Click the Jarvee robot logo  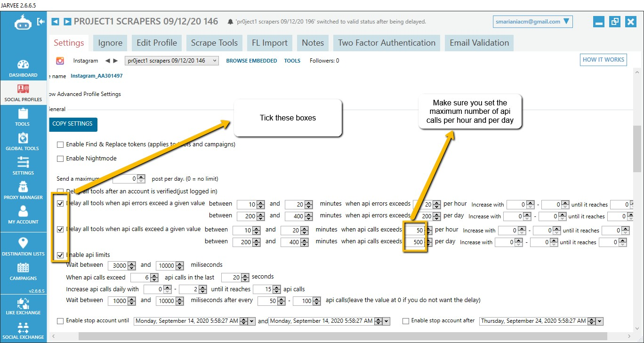[23, 22]
